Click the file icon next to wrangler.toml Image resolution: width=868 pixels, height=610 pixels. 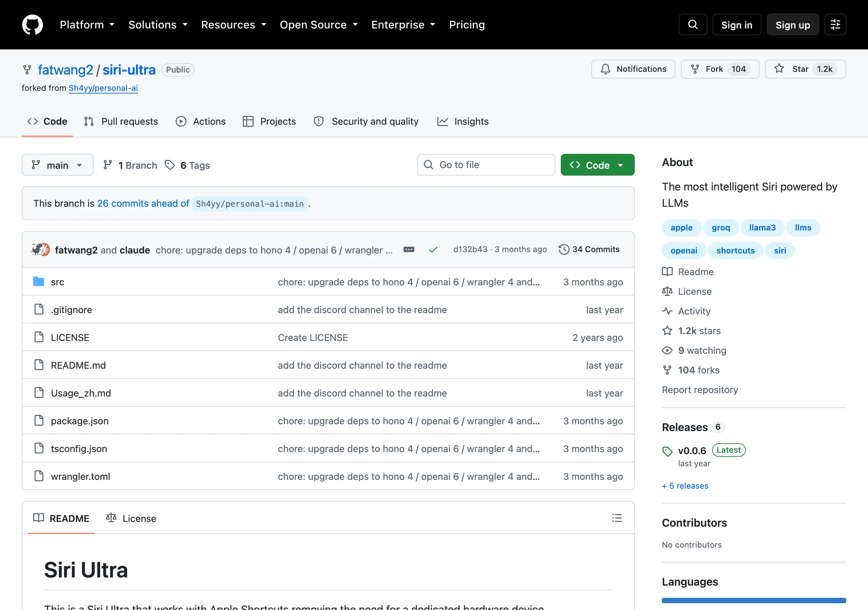tap(39, 476)
